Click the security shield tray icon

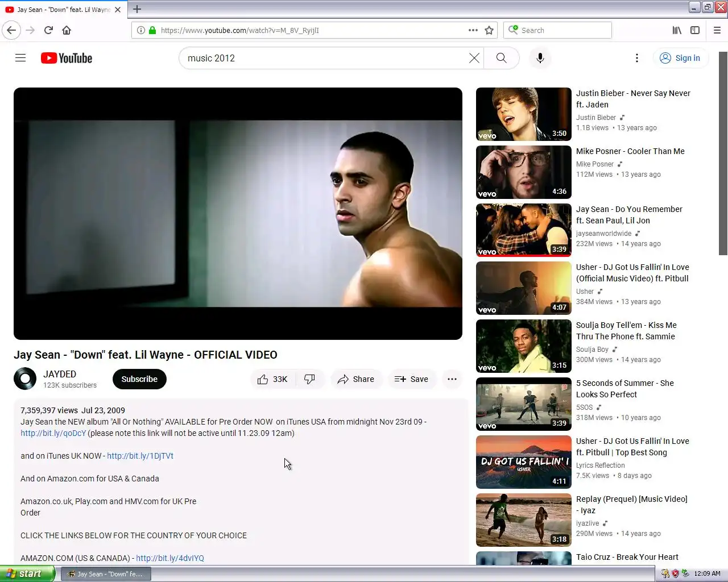675,573
